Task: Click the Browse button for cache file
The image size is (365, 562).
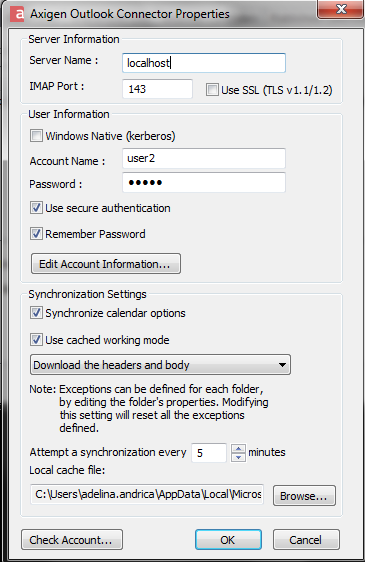Action: click(x=304, y=496)
